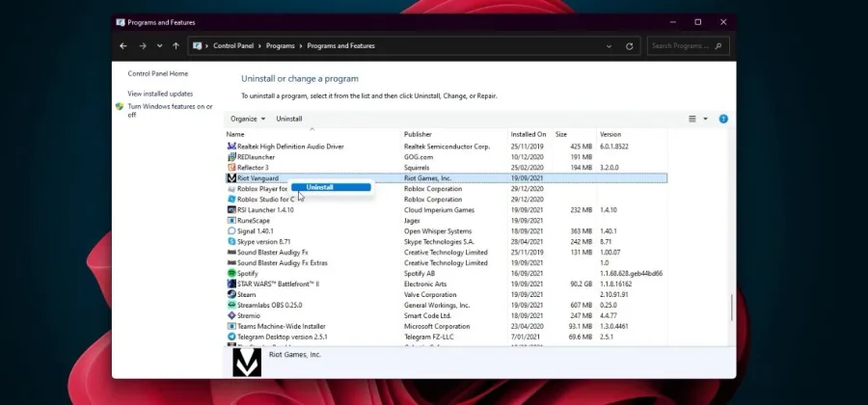Viewport: 868px width, 405px height.
Task: Click the RuneScape icon
Action: click(x=231, y=220)
